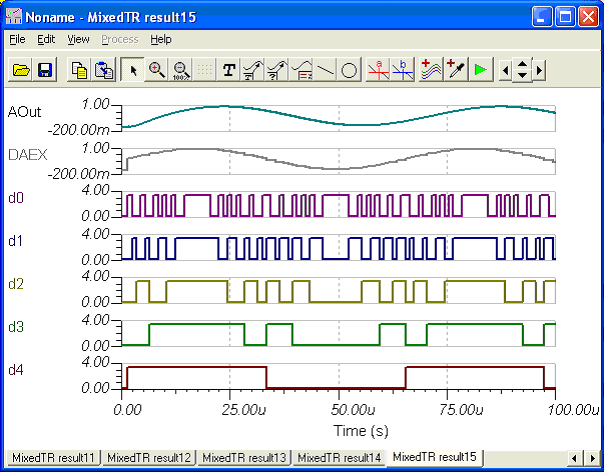Click the Open file folder icon
Image resolution: width=604 pixels, height=472 pixels.
point(20,70)
